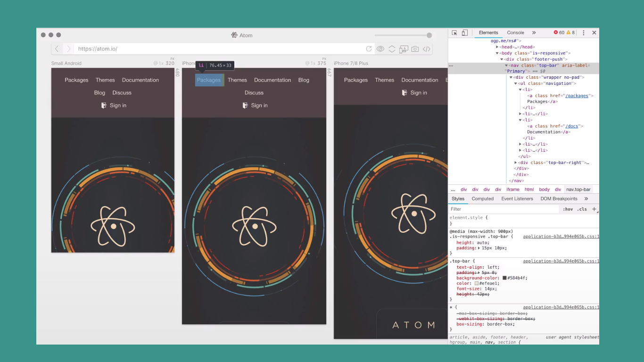This screenshot has width=644, height=362.
Task: Open the Computed tab
Action: [483, 199]
